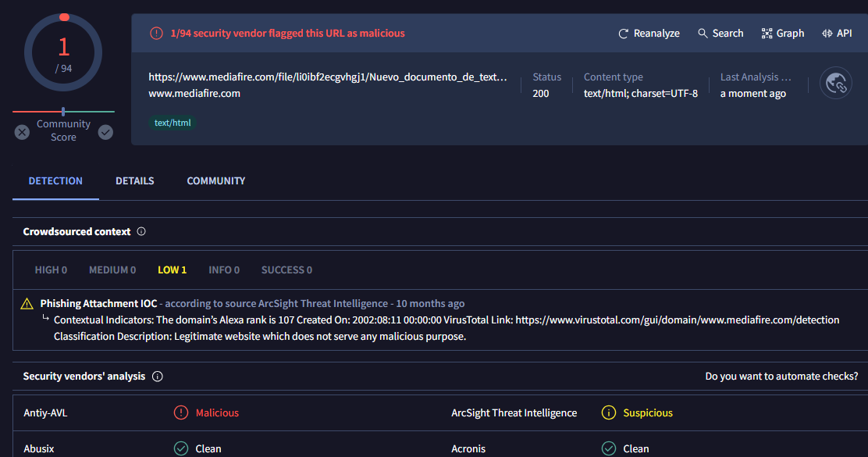Click the red alert icon in banner
The width and height of the screenshot is (868, 457).
click(x=156, y=34)
